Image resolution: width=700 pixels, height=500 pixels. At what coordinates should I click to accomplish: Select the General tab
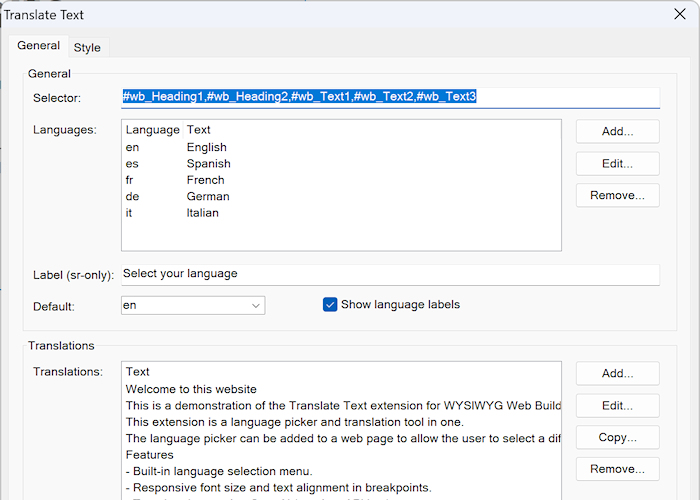point(38,46)
